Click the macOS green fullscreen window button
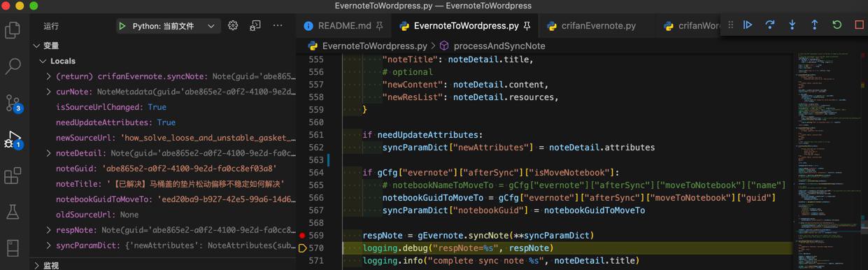The width and height of the screenshot is (868, 270). click(x=34, y=6)
